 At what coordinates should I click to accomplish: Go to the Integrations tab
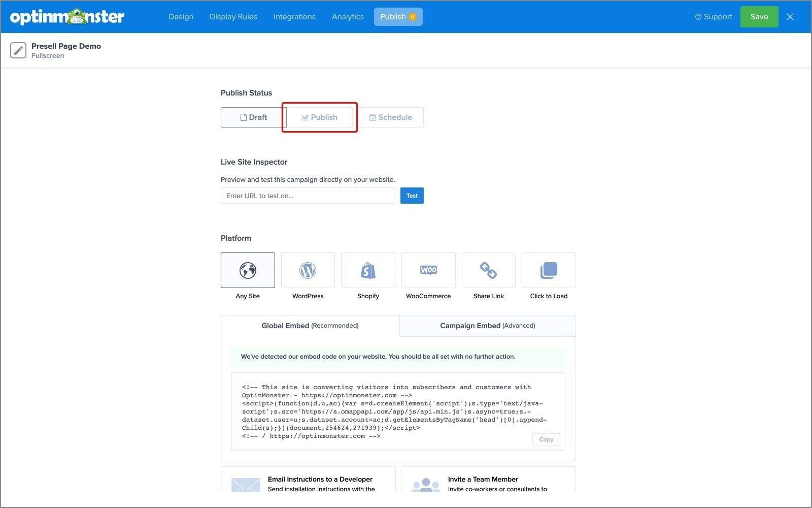coord(294,17)
